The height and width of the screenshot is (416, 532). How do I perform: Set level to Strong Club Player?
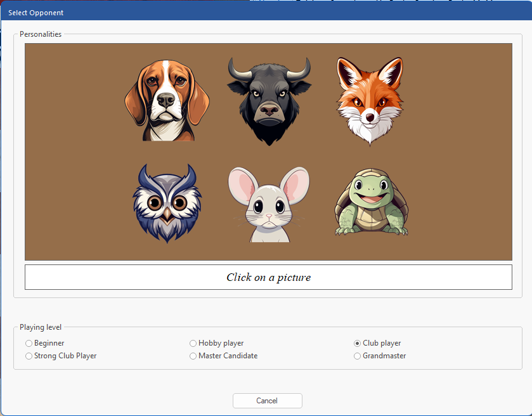29,356
